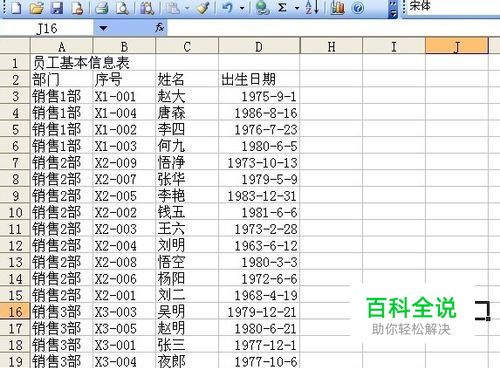The width and height of the screenshot is (500, 368).
Task: Select cell with name 悟净
Action: [x=187, y=162]
